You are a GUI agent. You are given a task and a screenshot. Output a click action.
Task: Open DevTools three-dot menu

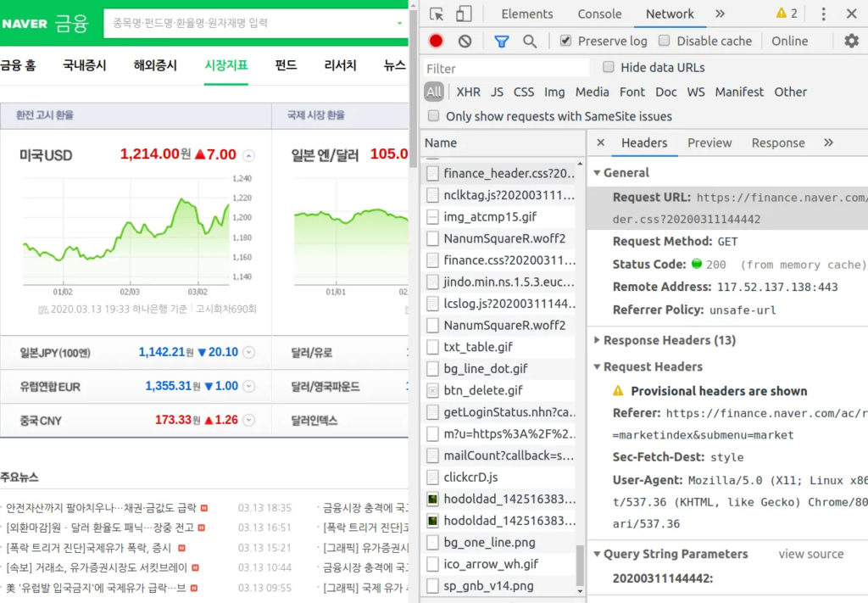(824, 14)
